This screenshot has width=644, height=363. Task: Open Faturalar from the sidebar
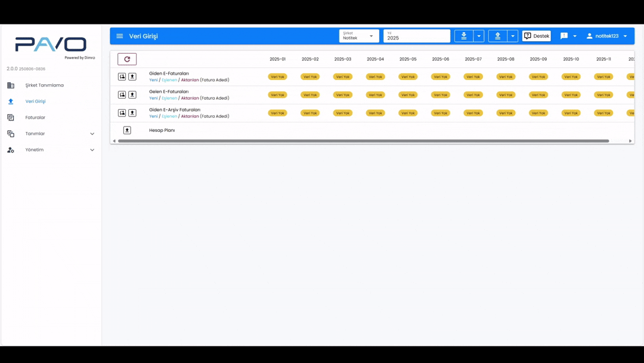35,118
